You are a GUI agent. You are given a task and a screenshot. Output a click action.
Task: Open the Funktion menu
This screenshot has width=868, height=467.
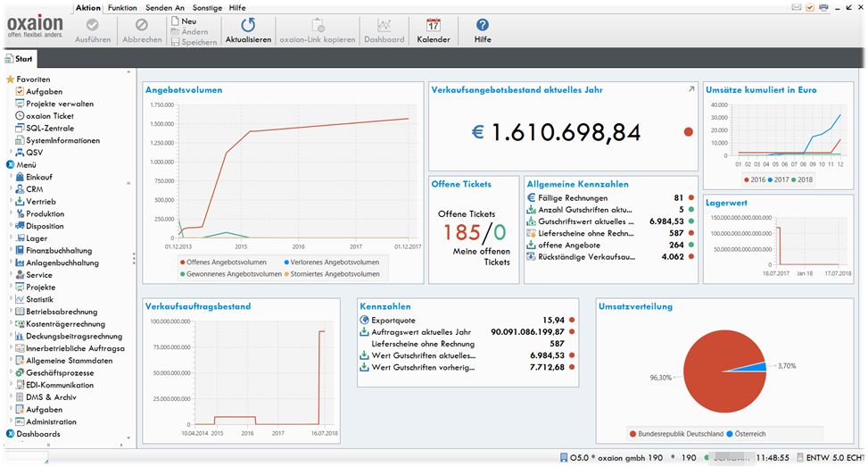click(122, 7)
